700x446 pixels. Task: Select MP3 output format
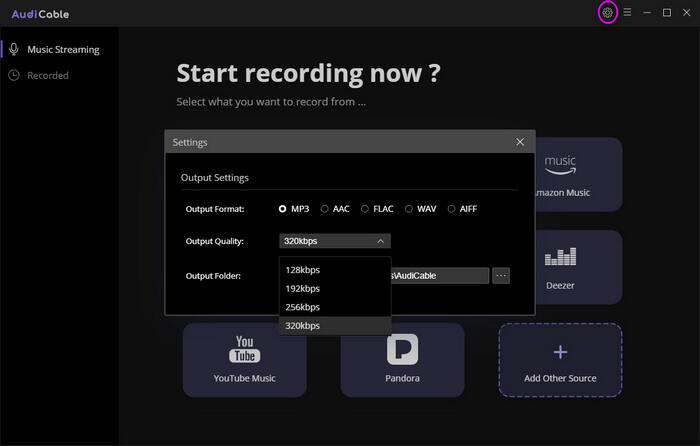(283, 209)
